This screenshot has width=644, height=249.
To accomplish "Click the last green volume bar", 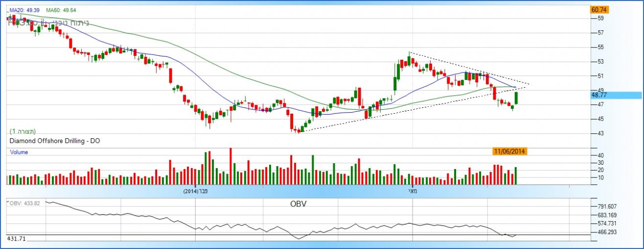I will tap(516, 175).
